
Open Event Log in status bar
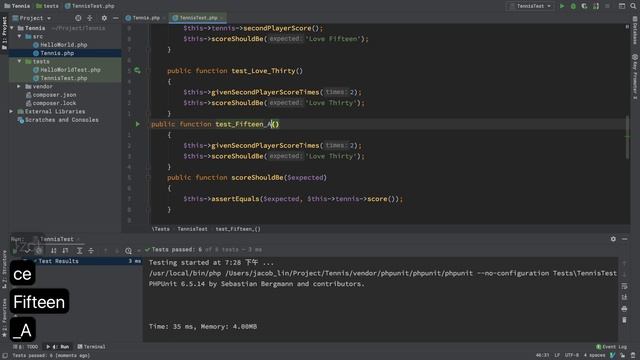click(x=611, y=347)
